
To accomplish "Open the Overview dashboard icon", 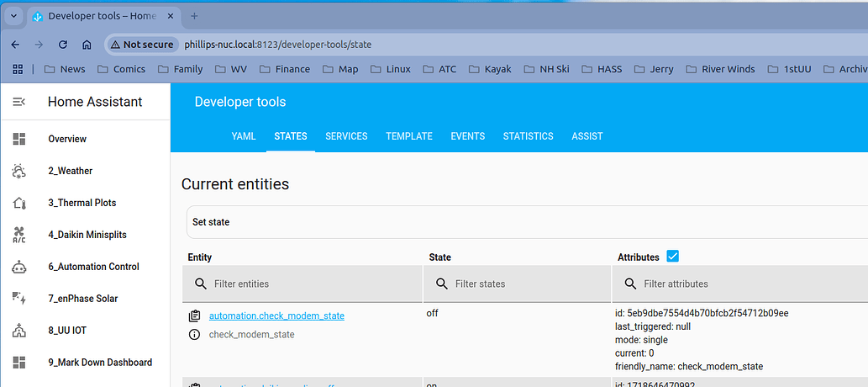I will pos(18,139).
